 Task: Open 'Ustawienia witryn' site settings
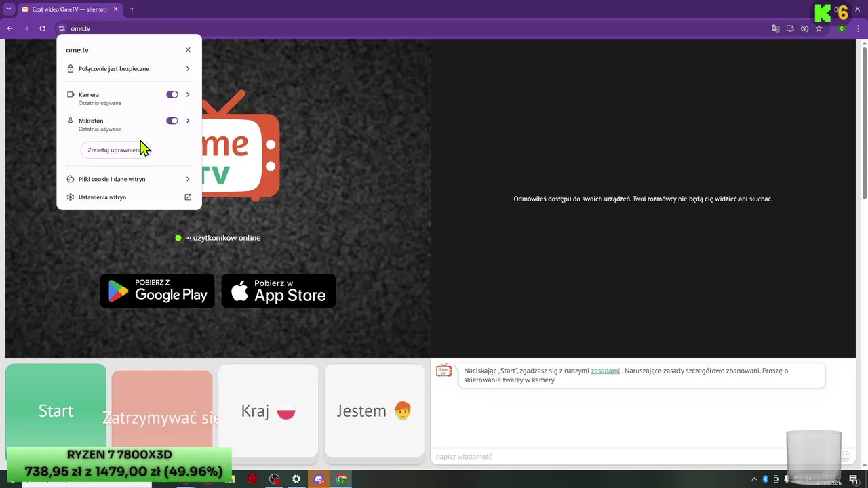(x=129, y=197)
